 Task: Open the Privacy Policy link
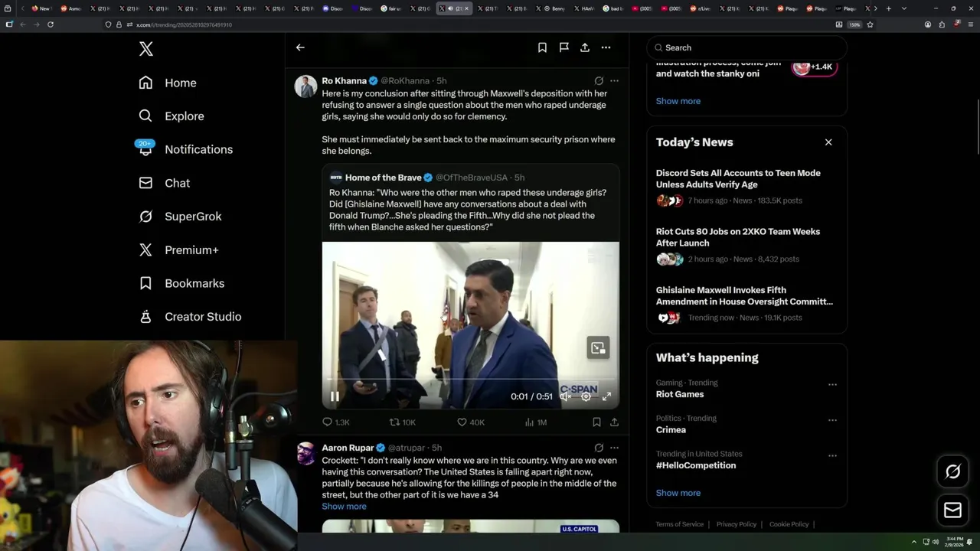point(737,524)
